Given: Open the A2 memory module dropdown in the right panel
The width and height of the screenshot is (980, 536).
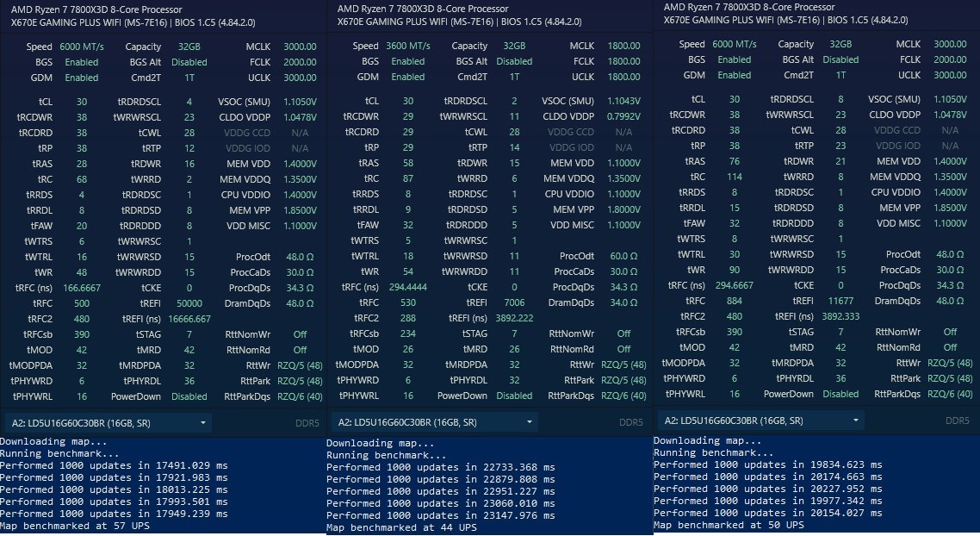Looking at the screenshot, I should [x=760, y=421].
